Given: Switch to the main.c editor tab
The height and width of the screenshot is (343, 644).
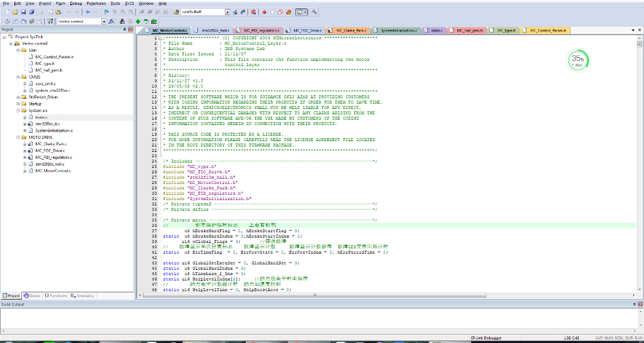Looking at the screenshot, I should (x=434, y=30).
